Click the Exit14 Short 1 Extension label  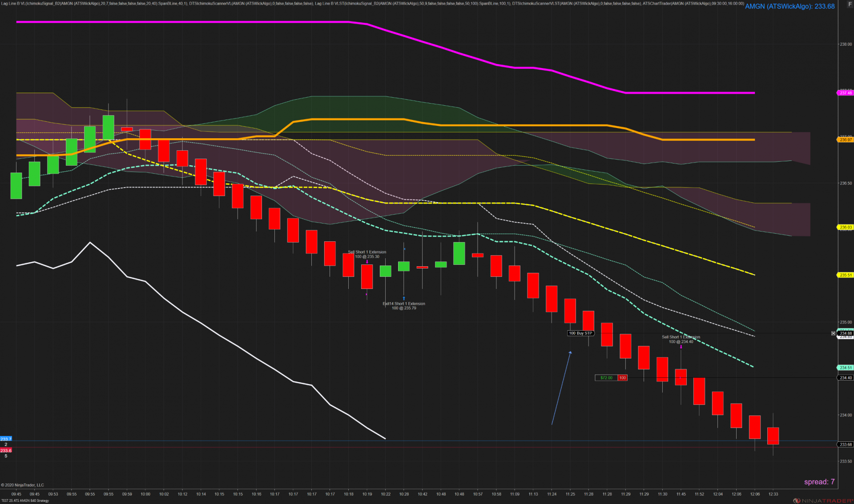(404, 304)
